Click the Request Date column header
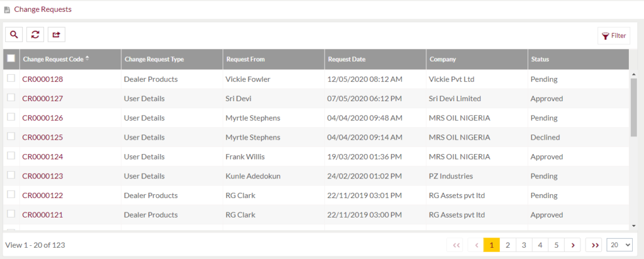 (x=347, y=59)
